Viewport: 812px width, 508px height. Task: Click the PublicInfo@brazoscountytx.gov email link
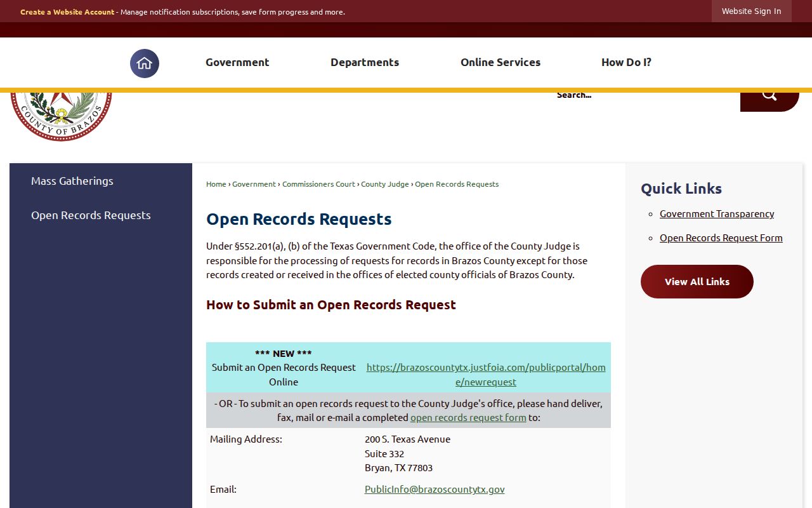coord(435,490)
